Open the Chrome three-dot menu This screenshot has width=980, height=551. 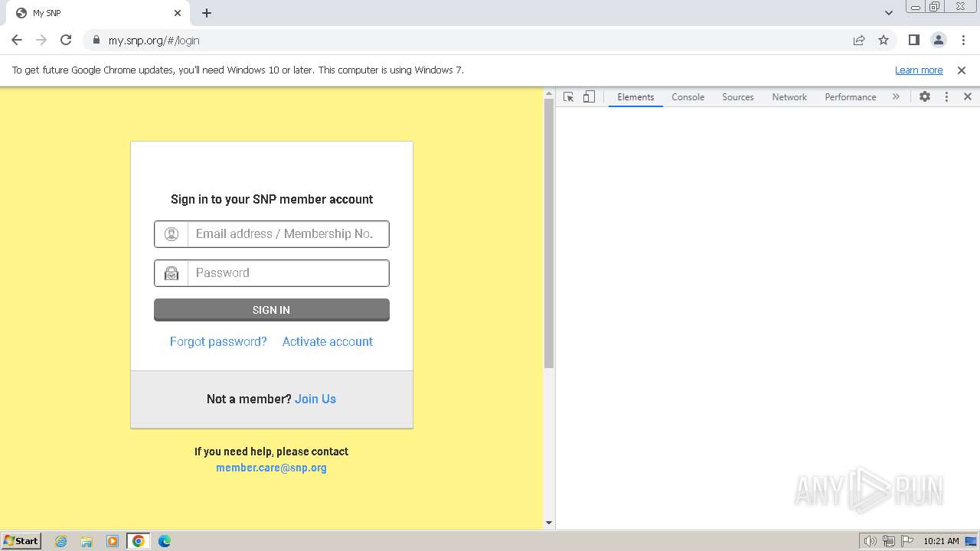[963, 41]
